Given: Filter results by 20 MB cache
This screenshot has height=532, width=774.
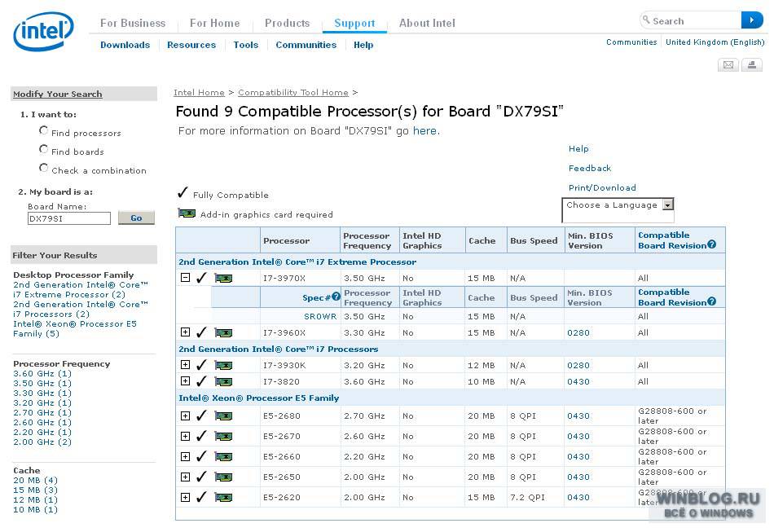Looking at the screenshot, I should click(x=36, y=480).
